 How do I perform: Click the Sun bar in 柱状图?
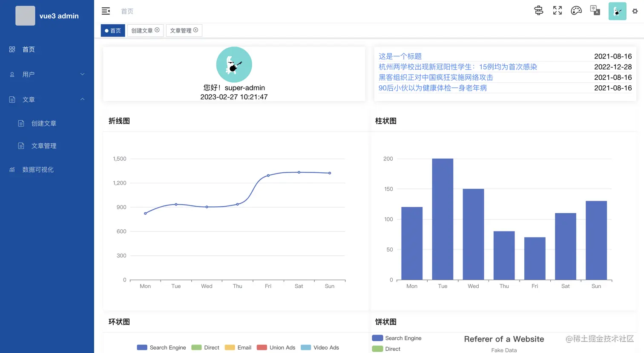596,240
